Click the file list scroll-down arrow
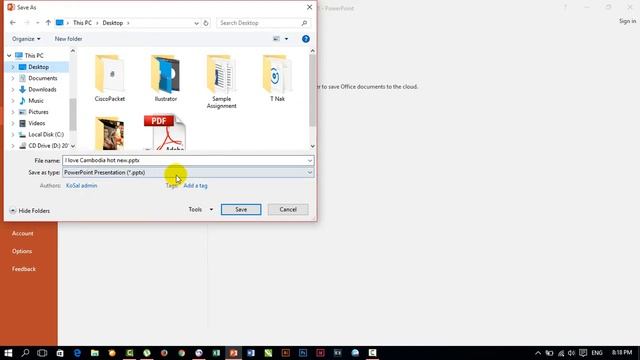Screen dimensions: 640x360 [312, 146]
